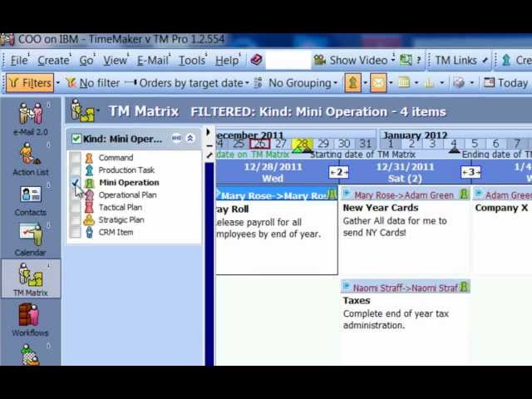The width and height of the screenshot is (532, 399).
Task: Open the Action List sidebar icon
Action: coord(31,159)
